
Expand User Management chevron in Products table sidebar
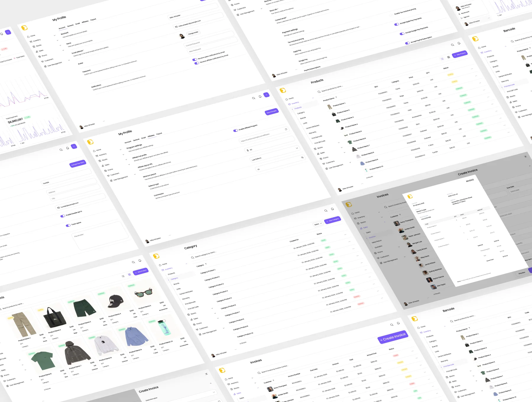point(350,162)
